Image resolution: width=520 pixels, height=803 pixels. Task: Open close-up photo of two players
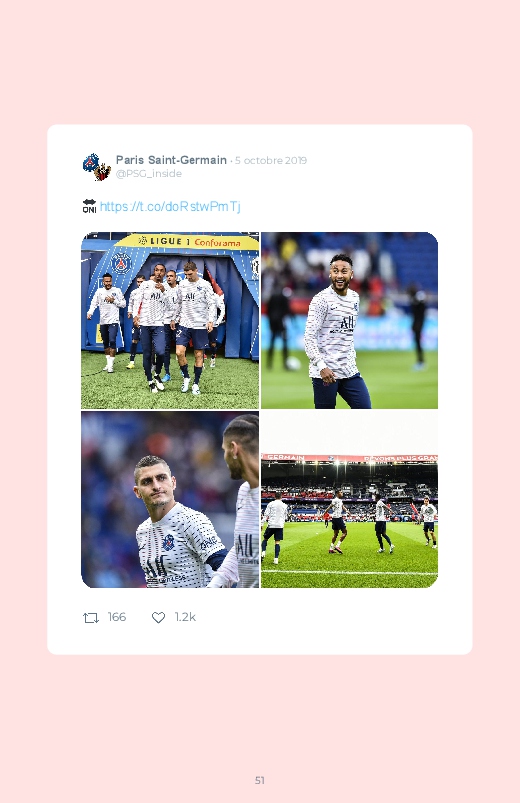point(170,499)
